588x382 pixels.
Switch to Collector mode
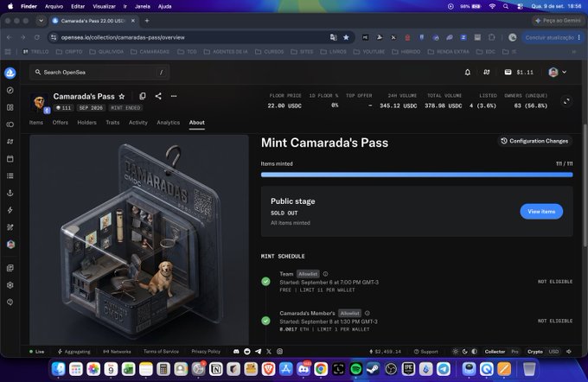tap(495, 352)
